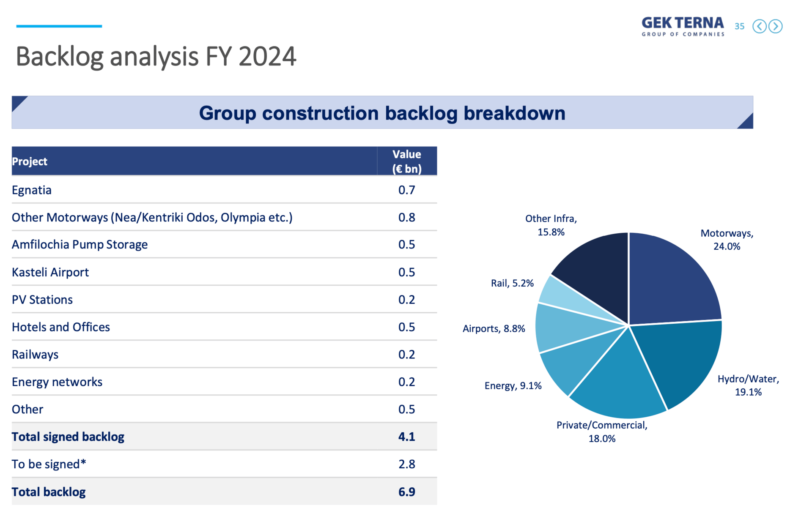Click Amfilochia Pump Storage value 0.5
This screenshot has height=519, width=812.
(x=406, y=244)
